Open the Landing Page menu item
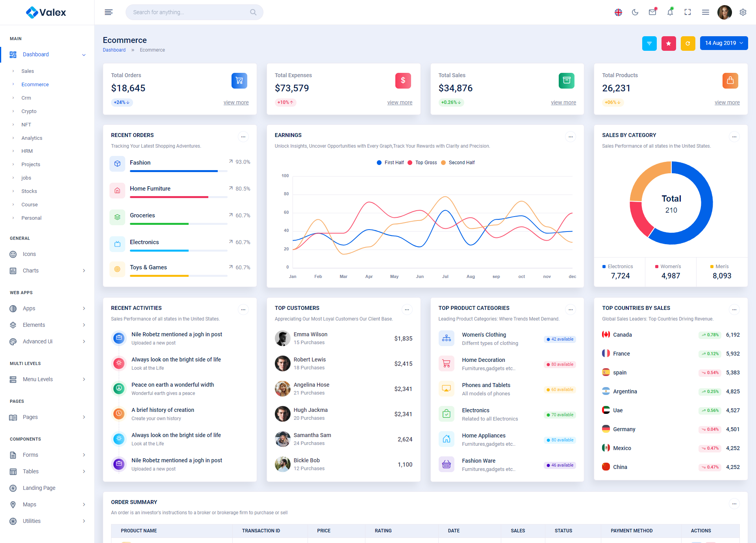756x543 pixels. (x=39, y=488)
